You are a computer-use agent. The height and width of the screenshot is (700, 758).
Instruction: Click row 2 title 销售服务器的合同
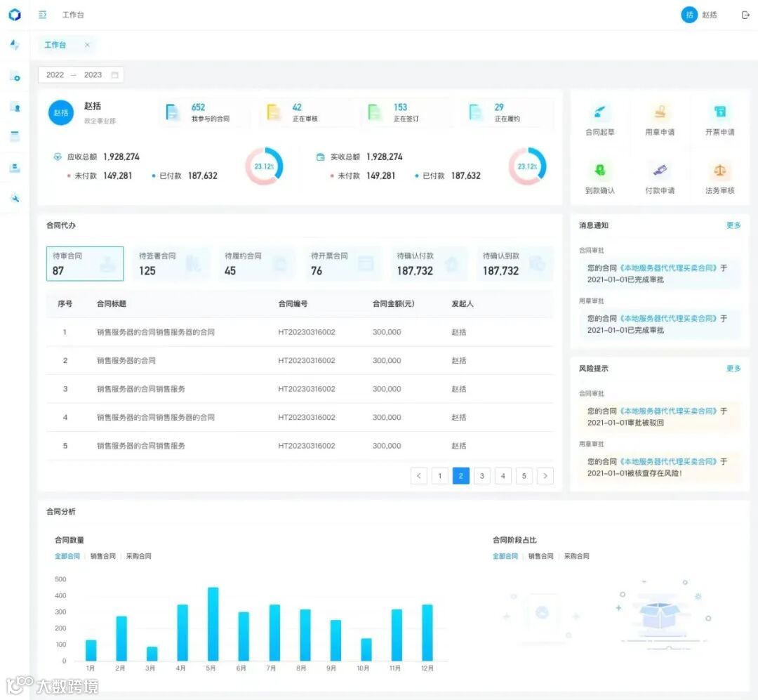click(x=126, y=360)
